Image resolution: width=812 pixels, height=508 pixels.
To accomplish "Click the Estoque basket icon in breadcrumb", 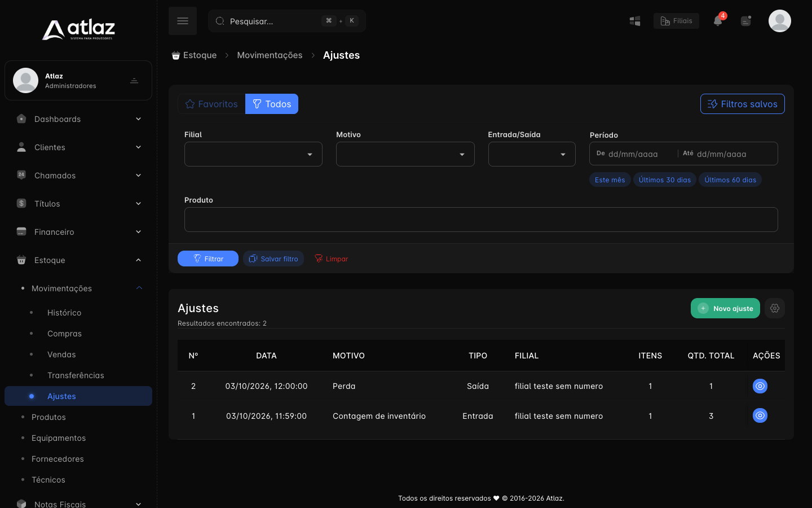I will click(176, 55).
